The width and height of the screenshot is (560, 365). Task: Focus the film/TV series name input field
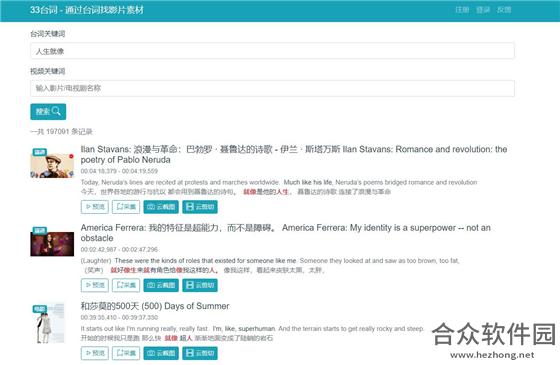click(272, 88)
